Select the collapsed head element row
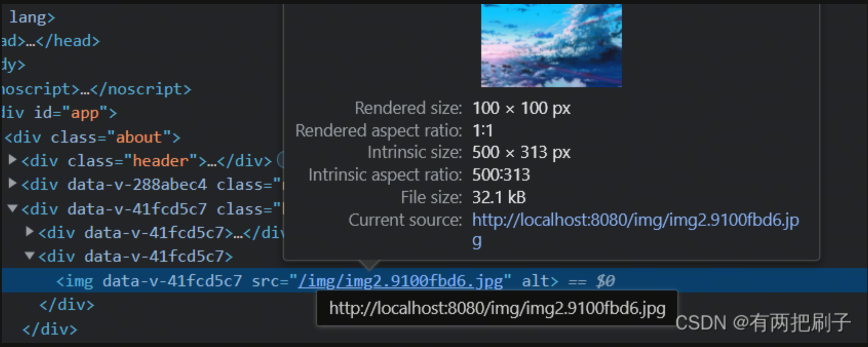Viewport: 868px width, 347px height. 50,41
